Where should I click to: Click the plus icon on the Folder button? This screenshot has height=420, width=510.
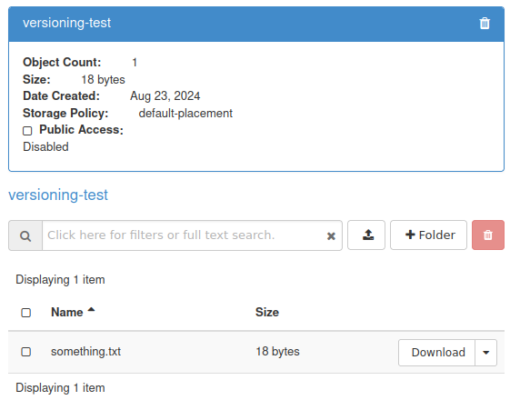(x=410, y=235)
